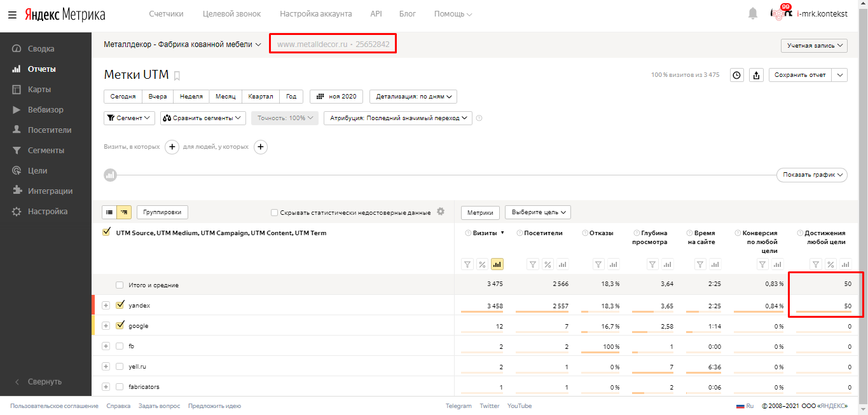Image resolution: width=868 pixels, height=415 pixels.
Task: Expand the Атрибуция dropdown
Action: [397, 118]
